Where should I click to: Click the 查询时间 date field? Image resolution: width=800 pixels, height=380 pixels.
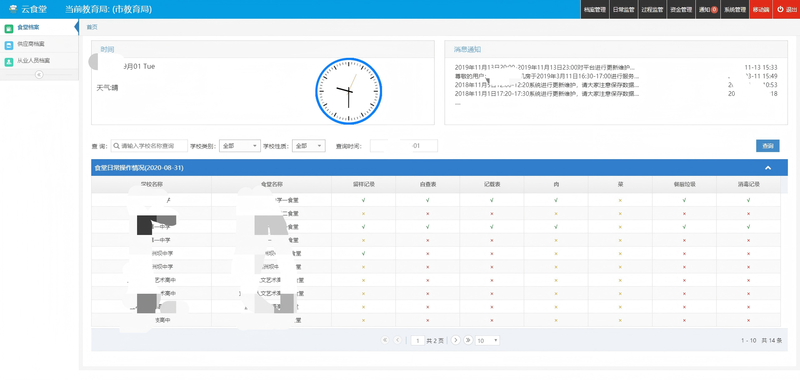(404, 146)
